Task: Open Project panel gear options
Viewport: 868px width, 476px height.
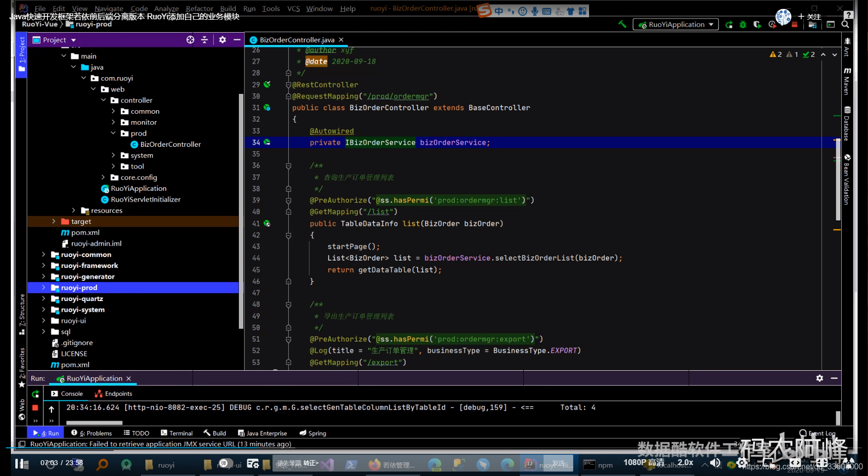Action: [x=223, y=40]
